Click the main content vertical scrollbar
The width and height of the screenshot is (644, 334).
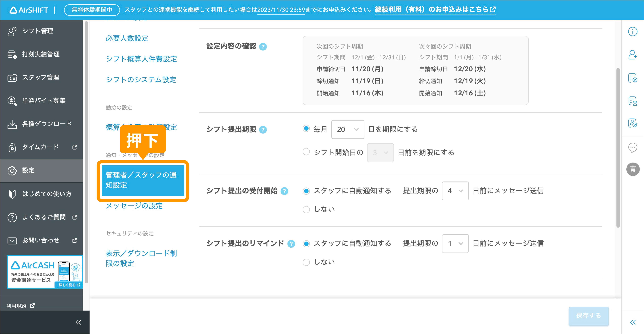point(618,148)
